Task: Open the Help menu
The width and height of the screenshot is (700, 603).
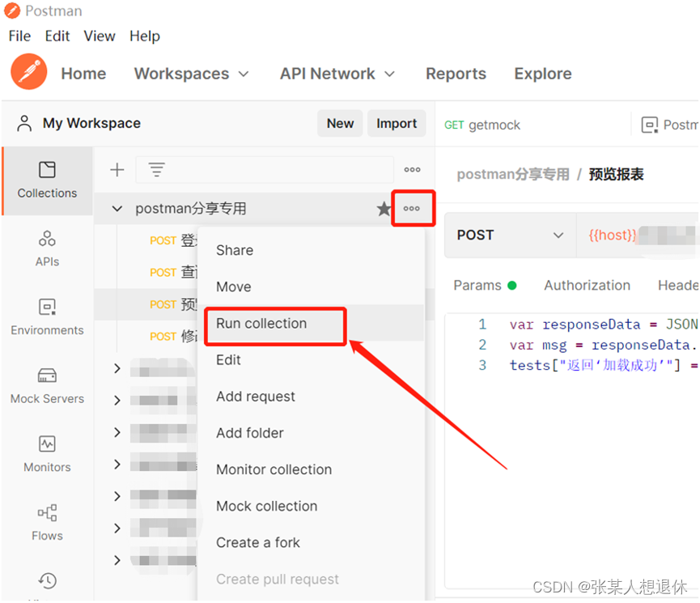Action: click(145, 36)
